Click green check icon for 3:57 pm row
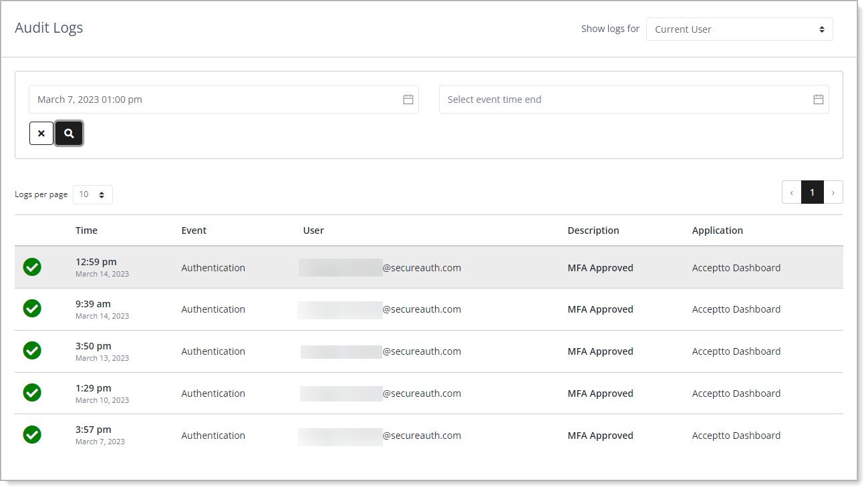The image size is (868, 491). [32, 435]
